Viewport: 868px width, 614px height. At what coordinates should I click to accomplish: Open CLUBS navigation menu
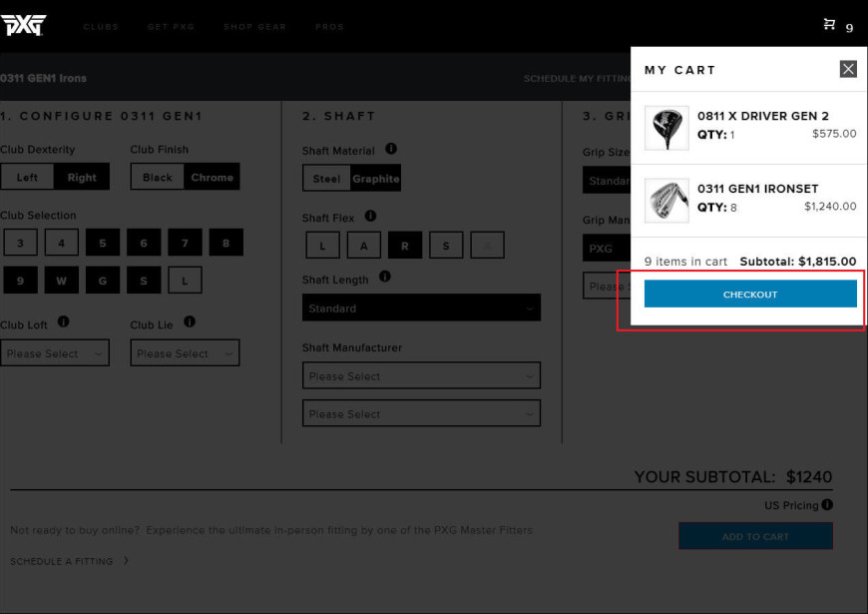[101, 27]
